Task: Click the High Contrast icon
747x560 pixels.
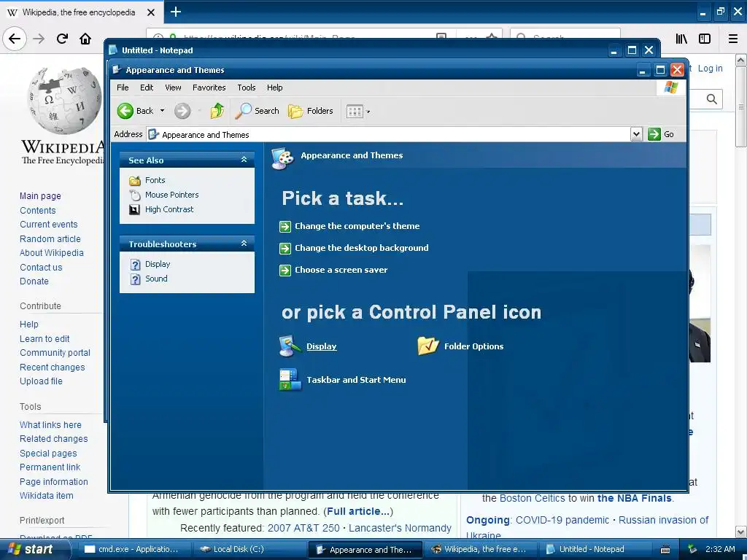Action: [135, 209]
